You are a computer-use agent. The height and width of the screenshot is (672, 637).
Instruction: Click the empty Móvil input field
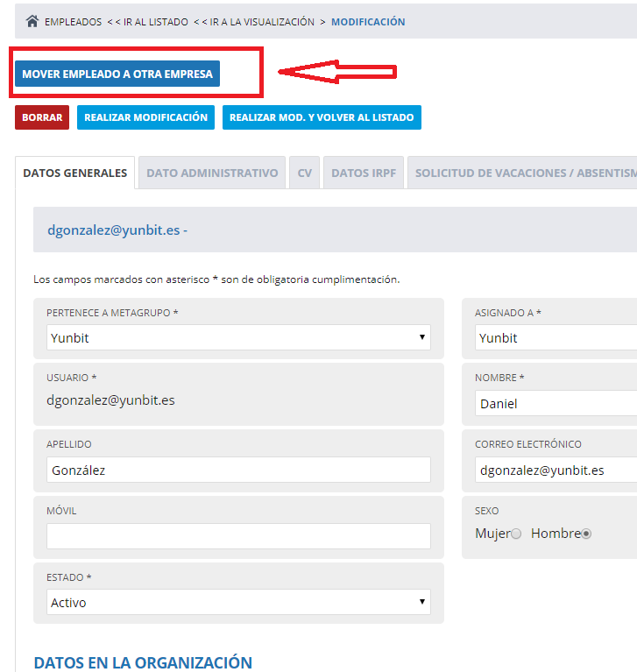pyautogui.click(x=238, y=536)
